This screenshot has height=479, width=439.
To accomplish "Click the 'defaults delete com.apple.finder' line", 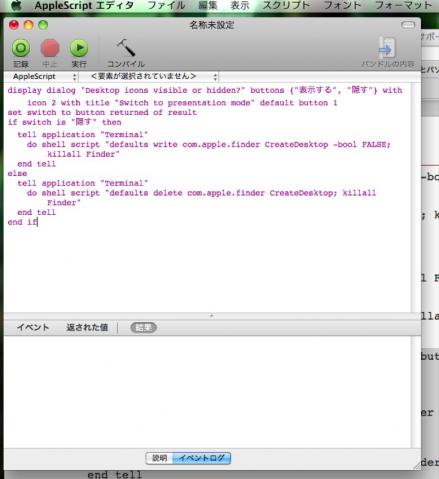I will (201, 193).
